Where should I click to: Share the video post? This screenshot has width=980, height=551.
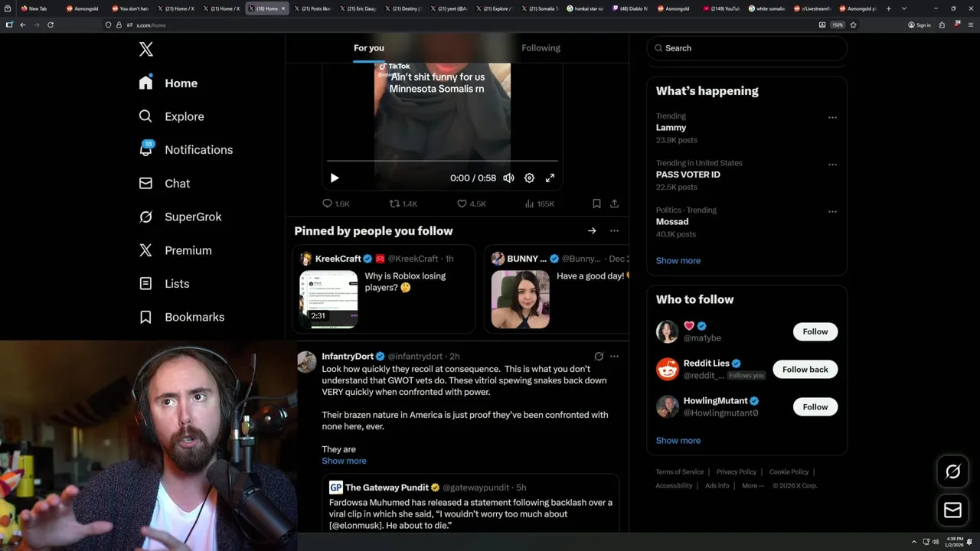coord(614,204)
